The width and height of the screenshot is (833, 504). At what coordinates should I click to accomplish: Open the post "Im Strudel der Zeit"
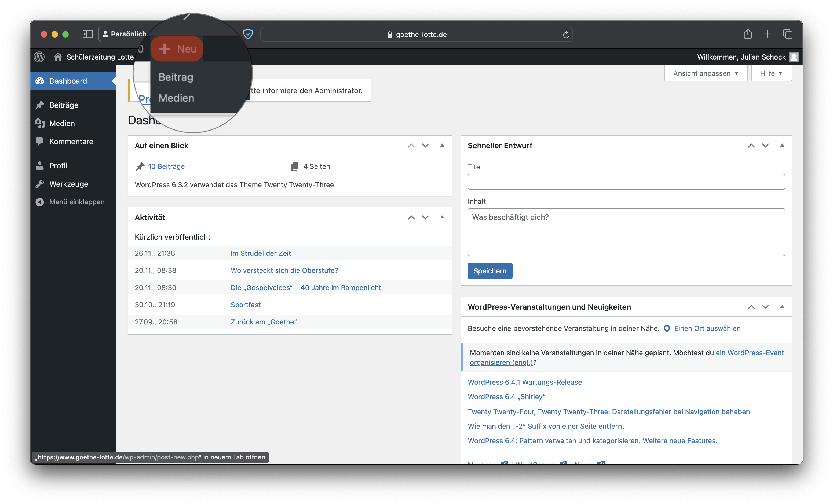[x=260, y=253]
